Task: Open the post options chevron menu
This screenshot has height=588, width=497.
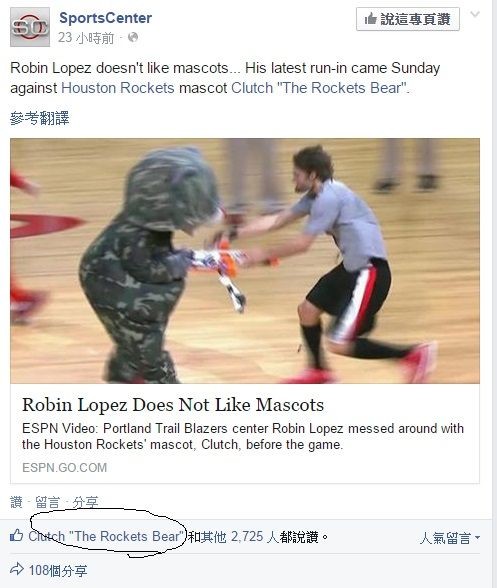Action: point(475,14)
